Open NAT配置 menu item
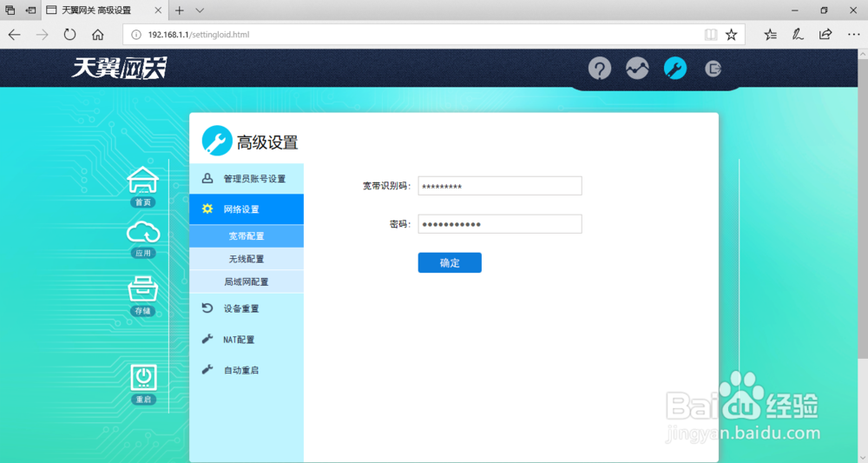 pyautogui.click(x=247, y=340)
